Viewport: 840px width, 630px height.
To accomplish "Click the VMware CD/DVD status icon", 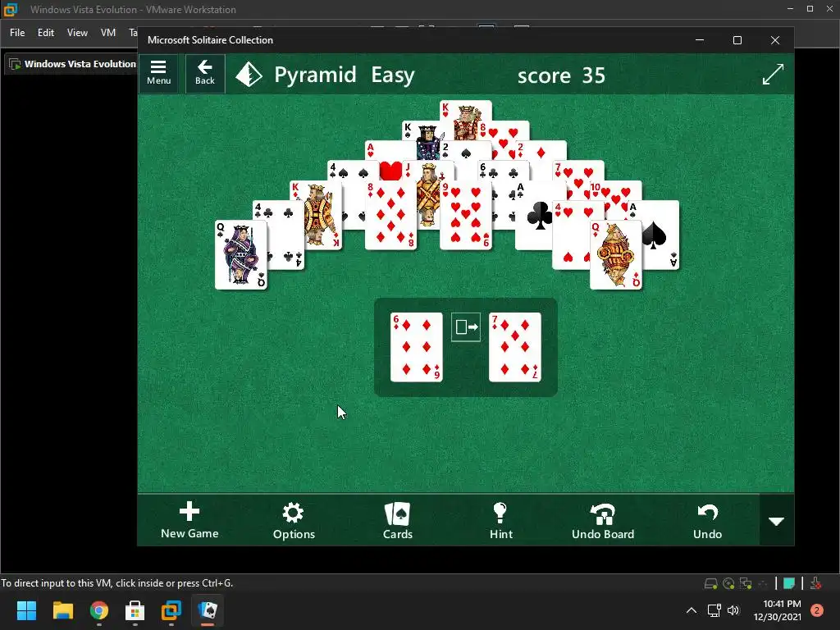I will pos(728,583).
